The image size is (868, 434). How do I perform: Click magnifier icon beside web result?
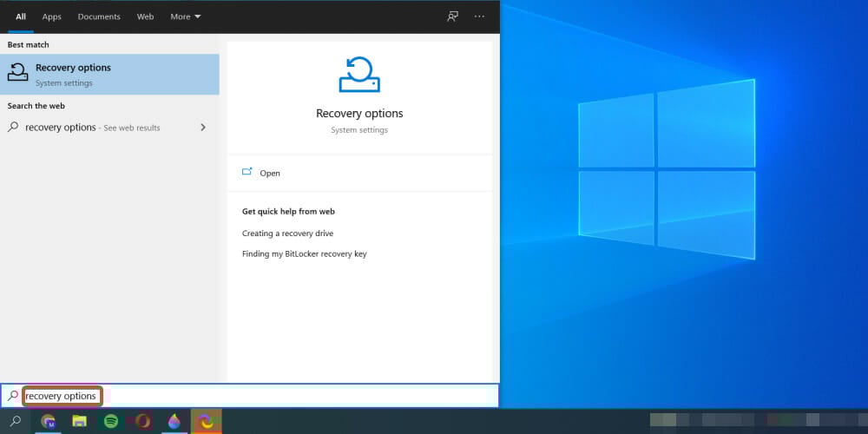click(x=13, y=128)
